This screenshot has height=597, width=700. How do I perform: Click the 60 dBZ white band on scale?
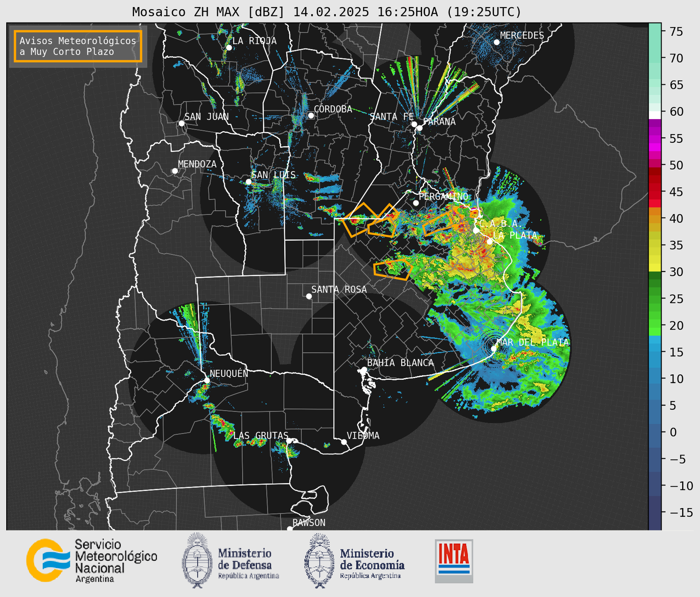coord(655,115)
